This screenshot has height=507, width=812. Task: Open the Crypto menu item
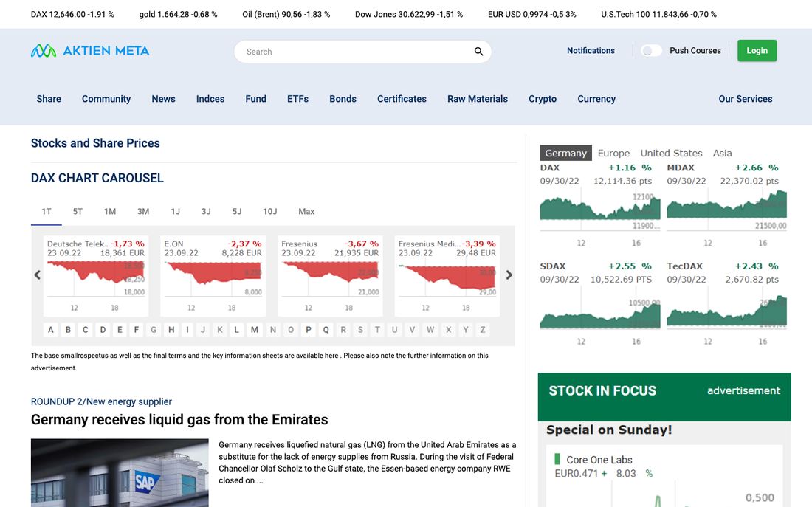543,99
